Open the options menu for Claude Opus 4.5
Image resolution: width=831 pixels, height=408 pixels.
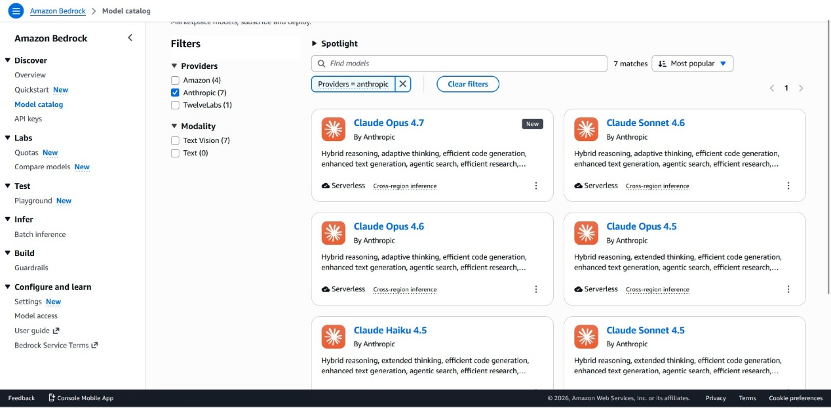click(x=788, y=289)
